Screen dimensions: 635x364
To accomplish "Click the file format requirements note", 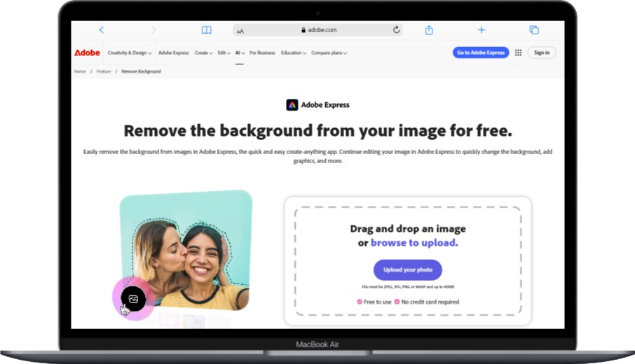I will (408, 287).
